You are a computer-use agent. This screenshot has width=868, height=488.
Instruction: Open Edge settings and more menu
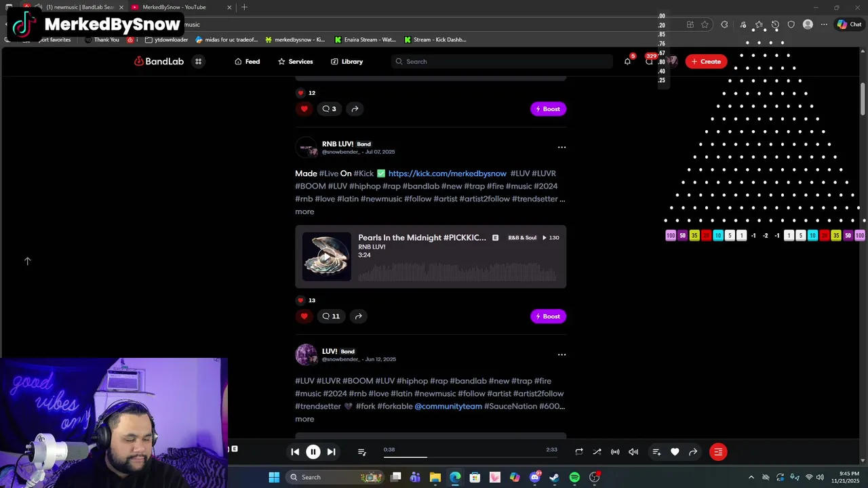[824, 24]
